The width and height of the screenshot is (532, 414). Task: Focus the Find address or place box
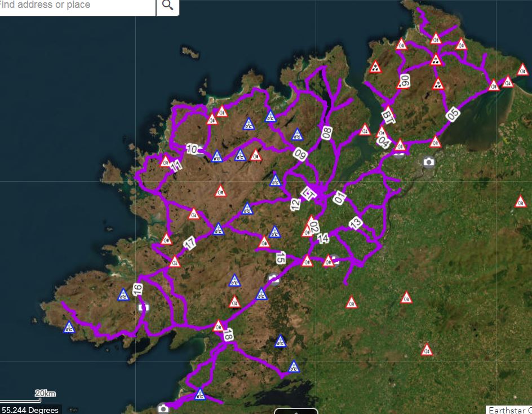76,6
